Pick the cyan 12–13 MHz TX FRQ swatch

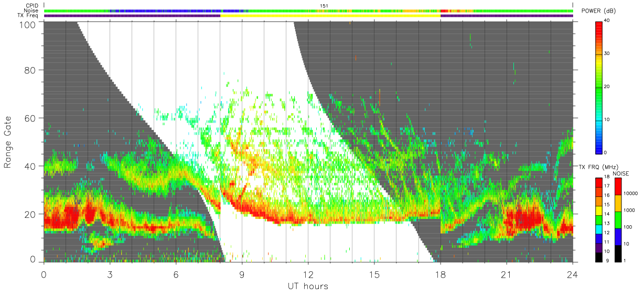(598, 229)
